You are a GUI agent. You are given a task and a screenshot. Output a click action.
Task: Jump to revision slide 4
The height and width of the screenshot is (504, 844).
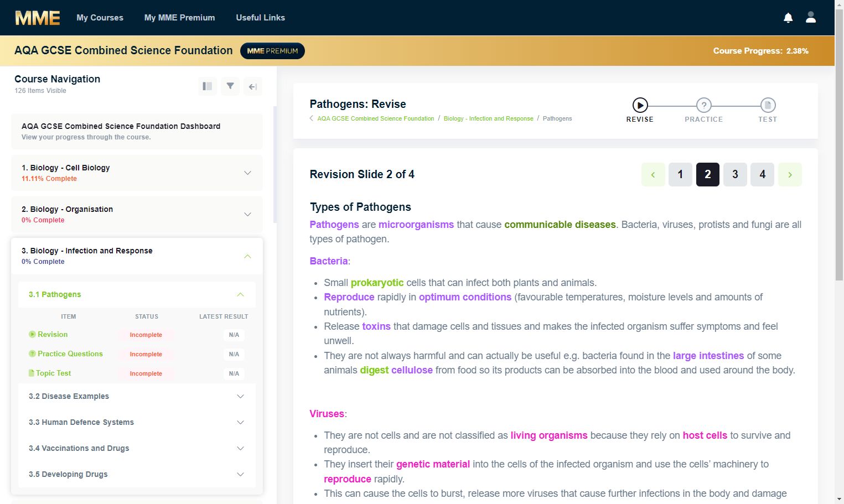[763, 174]
